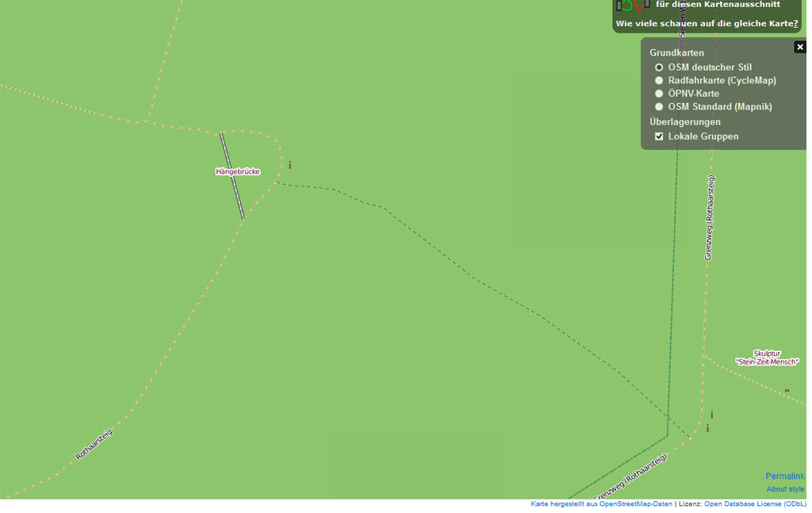Click the Rothaarsteig trail label at lower left
The image size is (812, 513).
click(94, 444)
